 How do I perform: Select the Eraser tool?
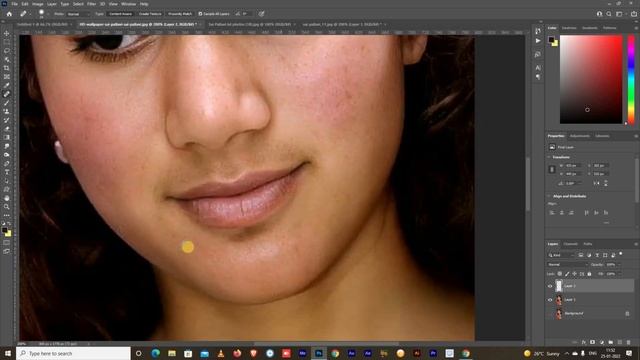pyautogui.click(x=7, y=129)
